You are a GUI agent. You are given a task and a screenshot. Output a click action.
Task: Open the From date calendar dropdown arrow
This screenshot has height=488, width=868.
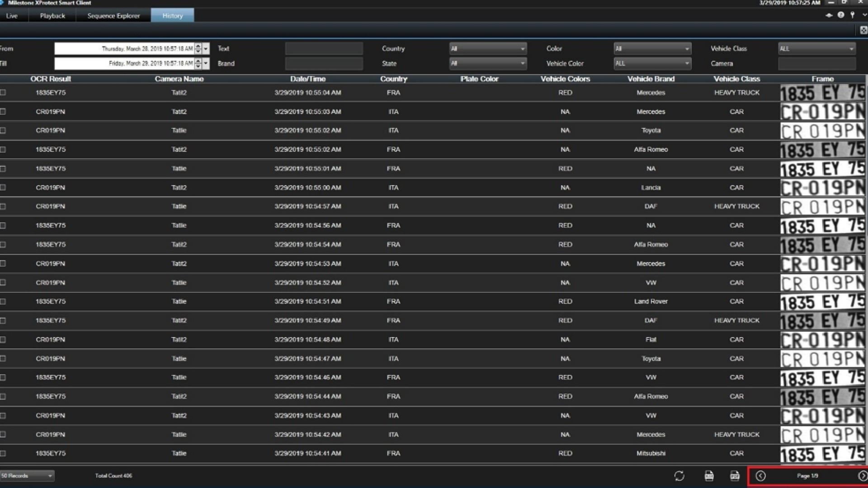pos(206,48)
